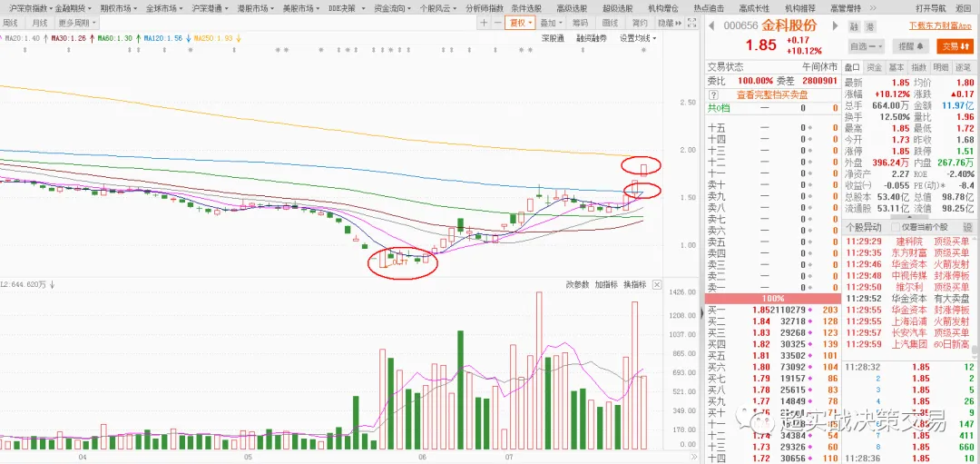Click 打开导航 button
This screenshot has width=980, height=464.
pyautogui.click(x=931, y=8)
